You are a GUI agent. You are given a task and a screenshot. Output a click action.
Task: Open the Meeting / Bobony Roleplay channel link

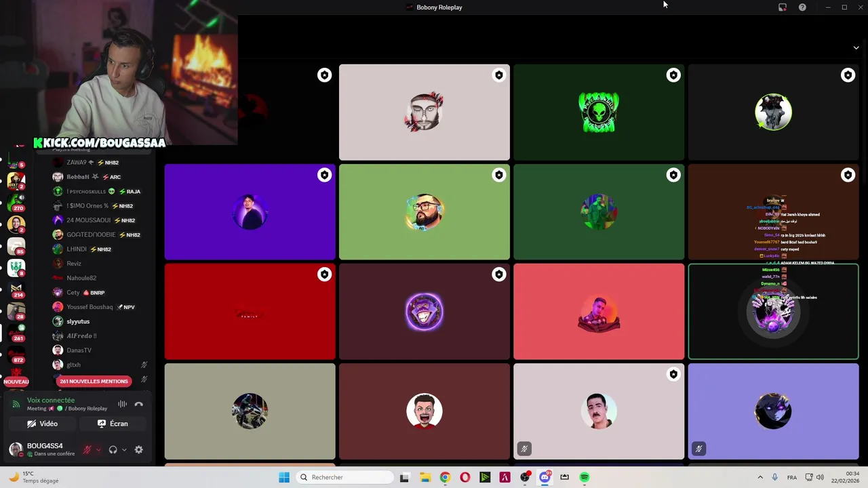67,409
